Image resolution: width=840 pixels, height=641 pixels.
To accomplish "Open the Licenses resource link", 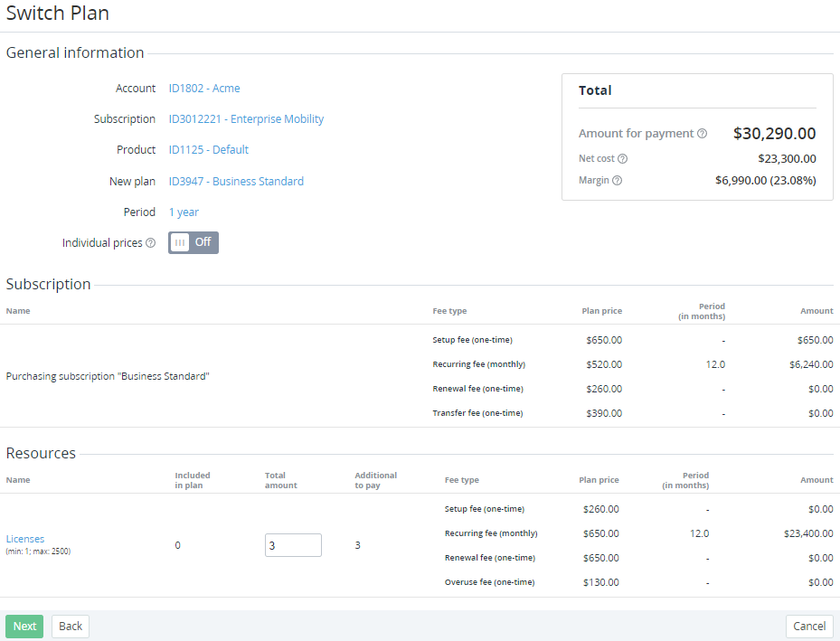I will point(25,539).
